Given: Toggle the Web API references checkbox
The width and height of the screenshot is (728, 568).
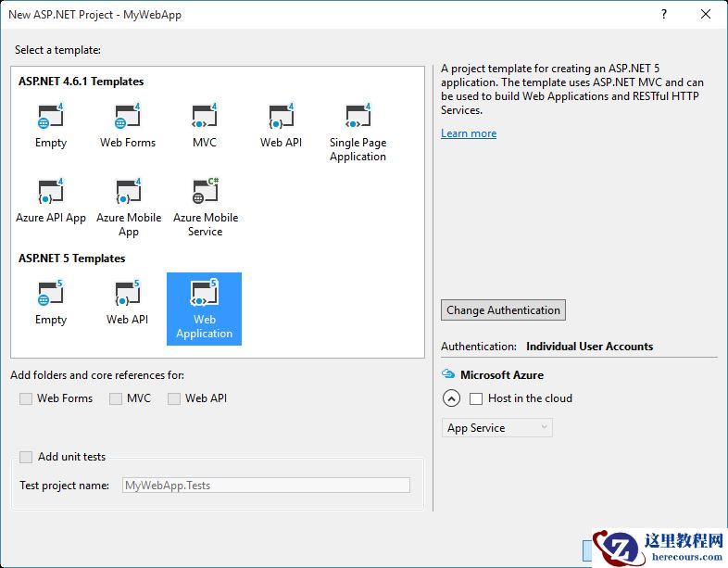Looking at the screenshot, I should click(x=174, y=398).
